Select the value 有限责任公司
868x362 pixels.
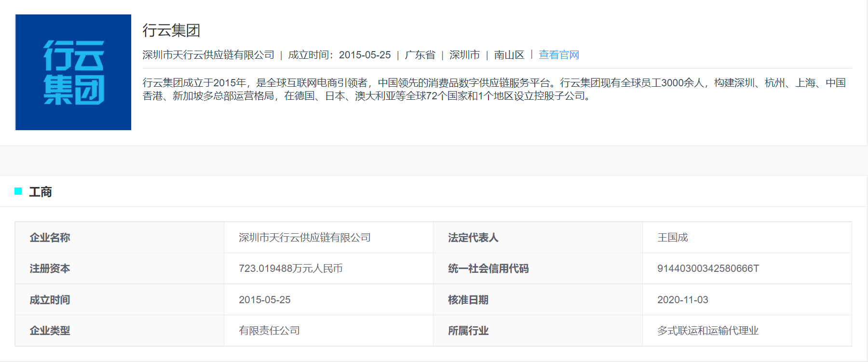tap(269, 331)
